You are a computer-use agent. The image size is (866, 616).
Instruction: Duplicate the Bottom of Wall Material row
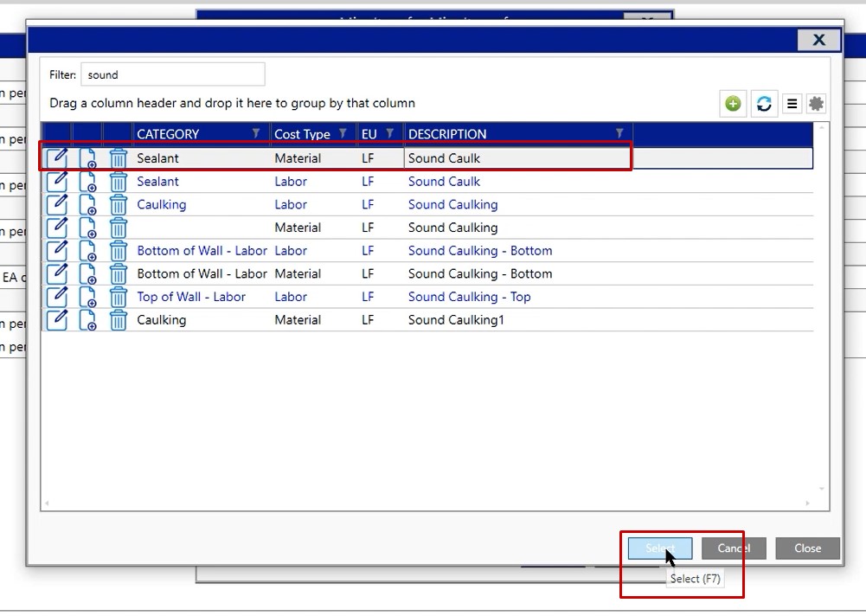(87, 274)
